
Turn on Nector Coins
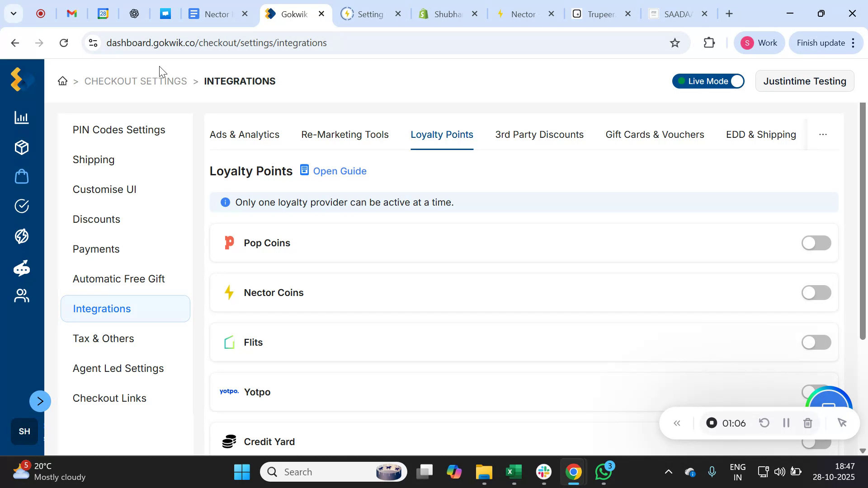coord(816,292)
